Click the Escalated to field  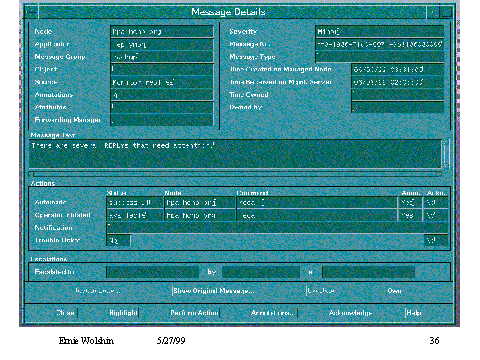(x=152, y=272)
